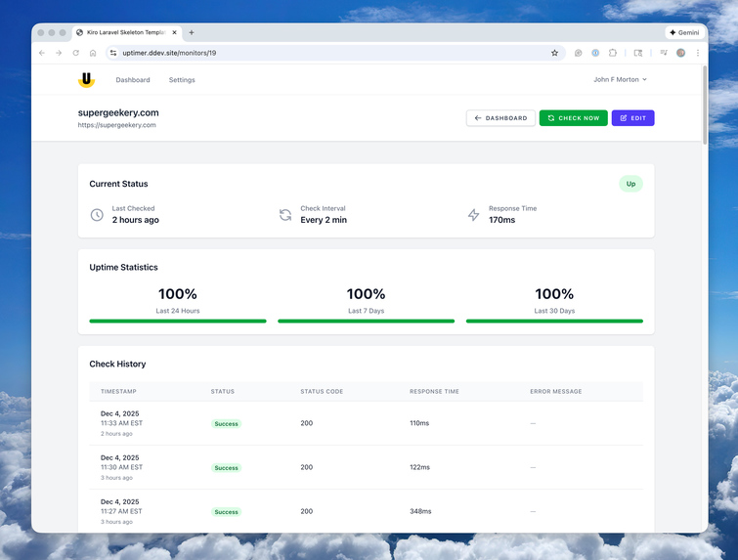Open the Settings nav item
This screenshot has height=560, width=738.
click(x=182, y=80)
